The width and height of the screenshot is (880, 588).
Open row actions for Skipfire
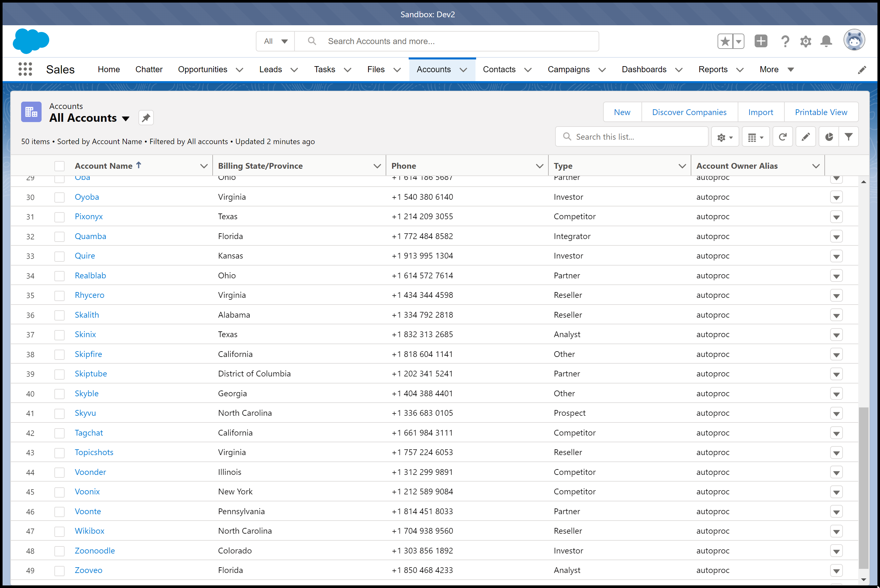(x=836, y=354)
